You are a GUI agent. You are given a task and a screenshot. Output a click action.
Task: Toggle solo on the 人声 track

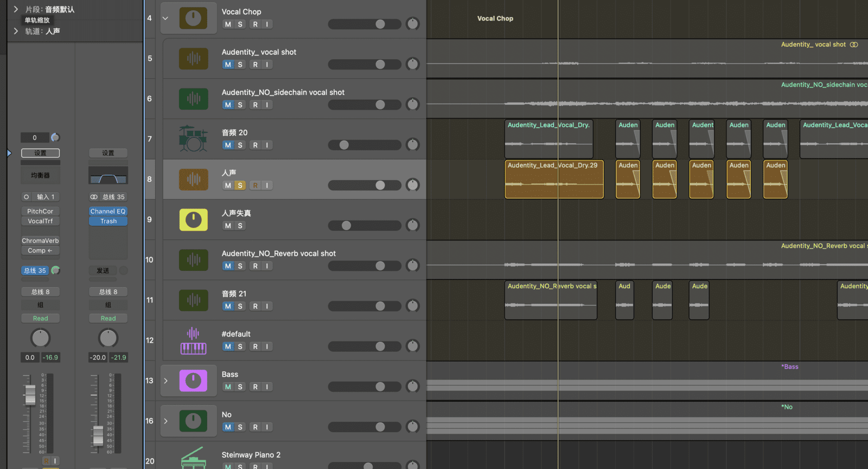[240, 186]
